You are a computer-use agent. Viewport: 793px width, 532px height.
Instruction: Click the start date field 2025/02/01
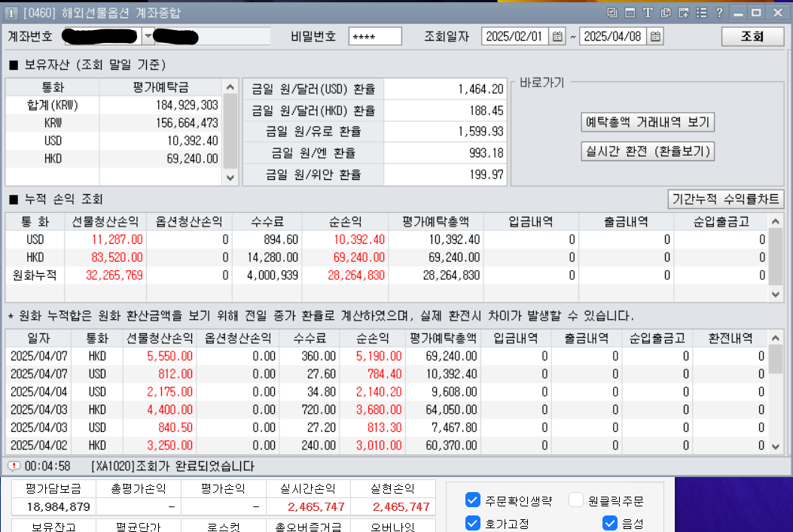pyautogui.click(x=515, y=36)
